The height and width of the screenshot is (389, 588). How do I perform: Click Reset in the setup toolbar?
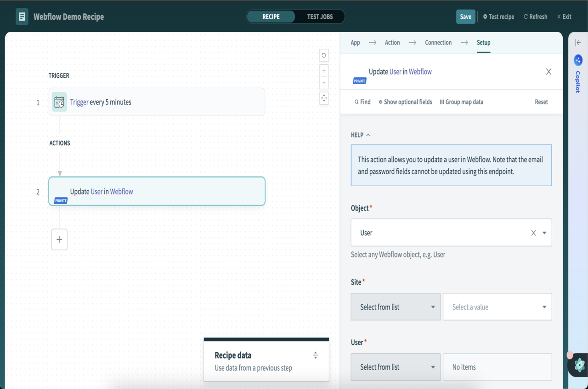click(541, 102)
